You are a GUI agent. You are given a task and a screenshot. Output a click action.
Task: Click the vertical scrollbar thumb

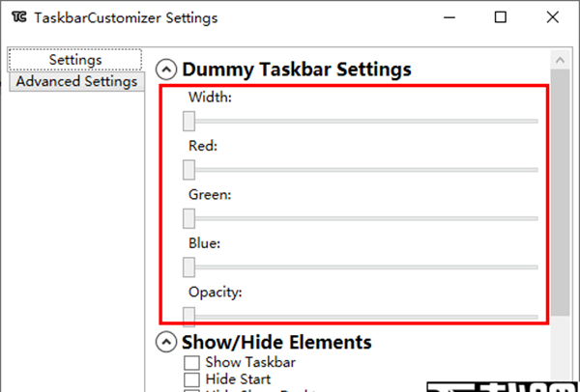point(560,192)
